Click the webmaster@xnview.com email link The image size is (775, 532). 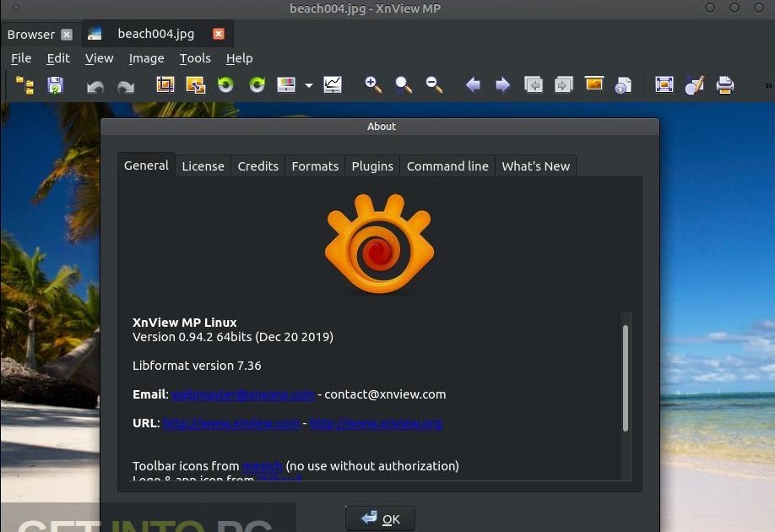243,394
